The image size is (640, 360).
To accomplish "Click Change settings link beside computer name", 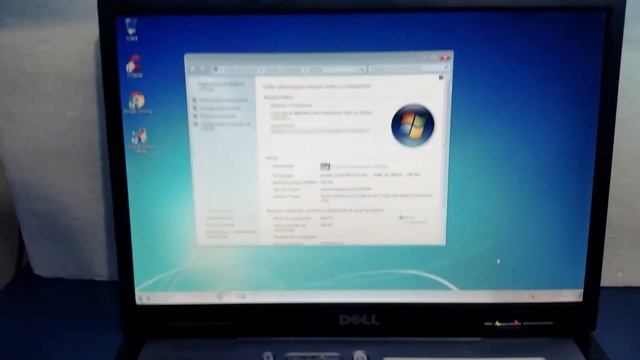I will pyautogui.click(x=416, y=220).
